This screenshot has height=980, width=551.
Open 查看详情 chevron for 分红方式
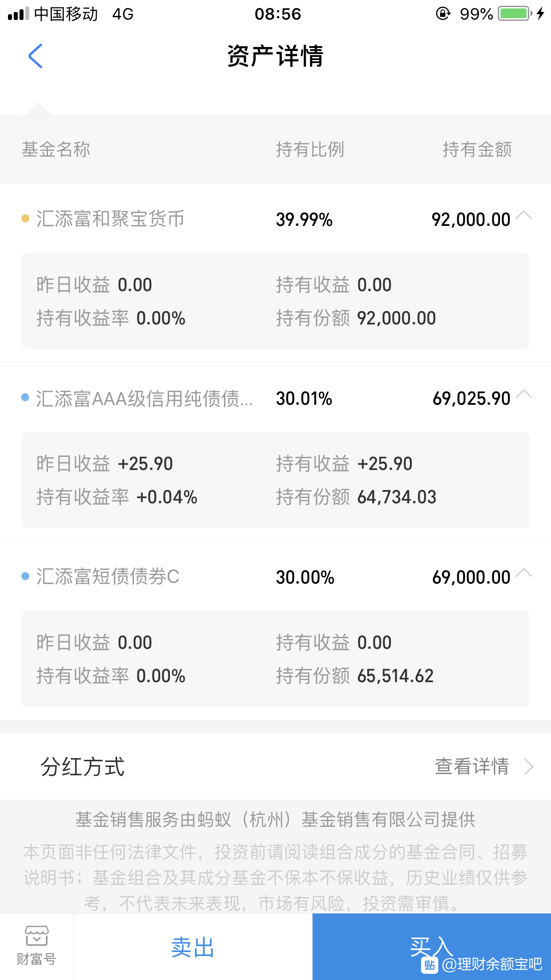[x=528, y=767]
